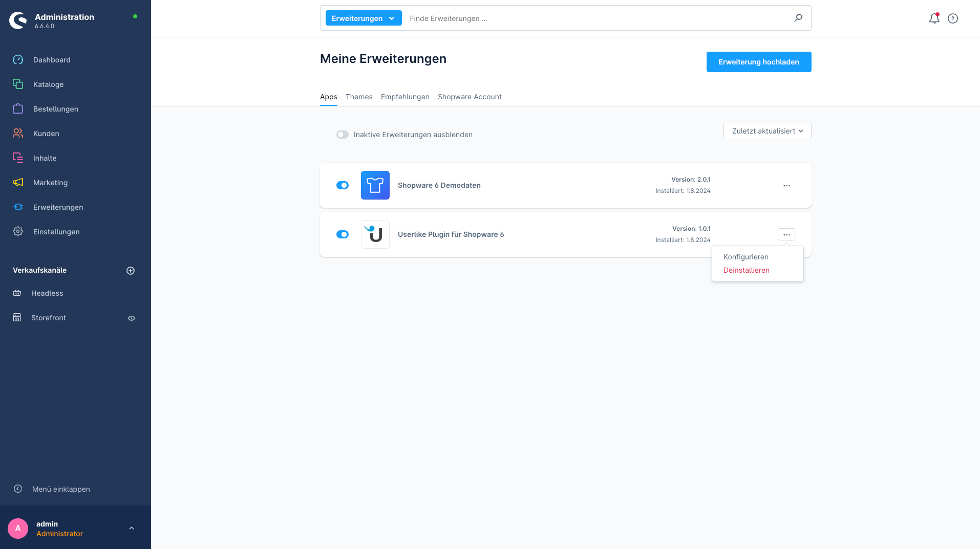The height and width of the screenshot is (549, 980).
Task: Click Erweiterung hochladen button
Action: pyautogui.click(x=759, y=62)
